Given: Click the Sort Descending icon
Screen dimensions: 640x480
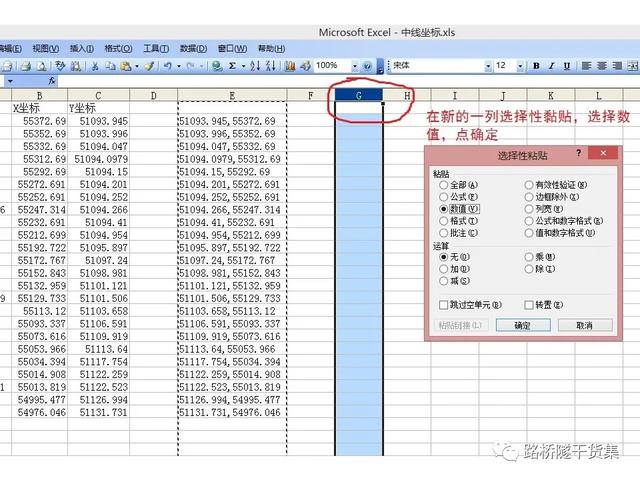Looking at the screenshot, I should click(271, 66).
